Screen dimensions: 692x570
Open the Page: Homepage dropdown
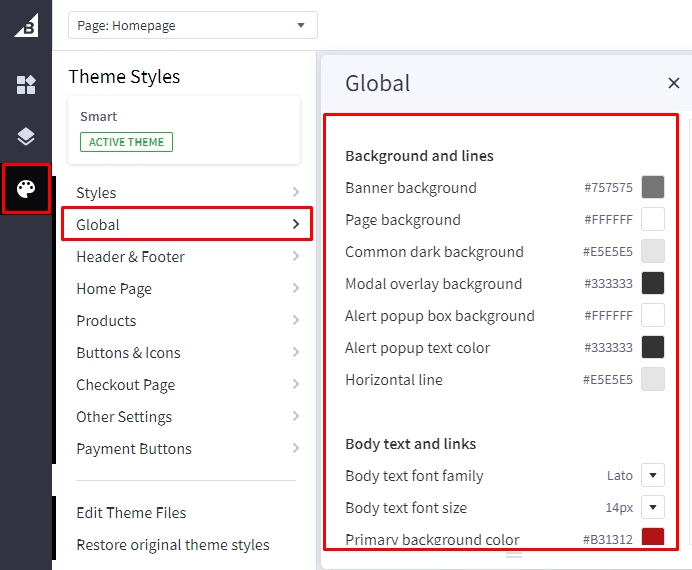pyautogui.click(x=192, y=25)
